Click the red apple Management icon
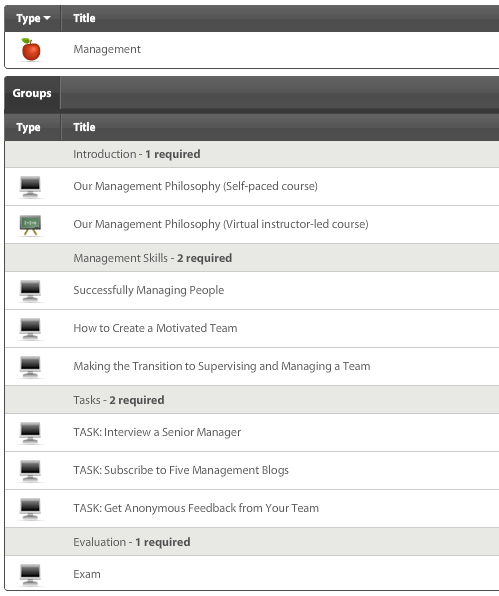 tap(31, 49)
